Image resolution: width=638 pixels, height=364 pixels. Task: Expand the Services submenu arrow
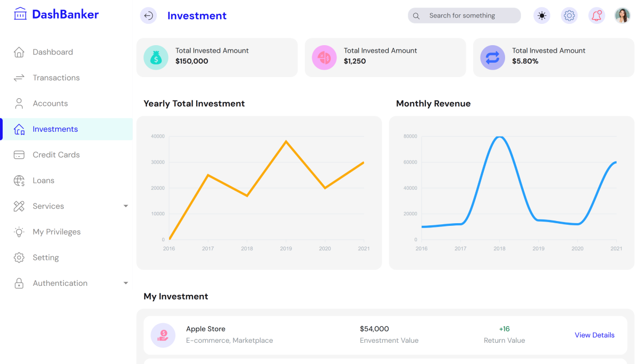(126, 206)
